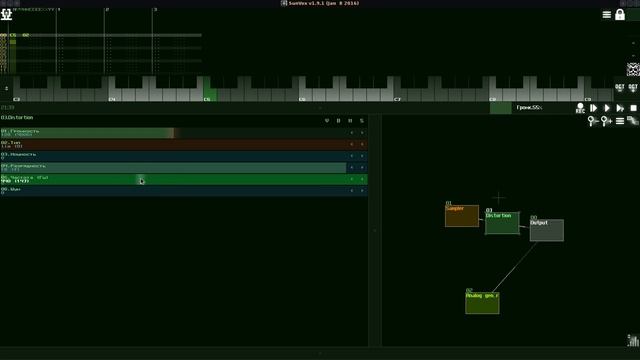The width and height of the screenshot is (640, 360).
Task: Zoom in the module view
Action: click(606, 121)
